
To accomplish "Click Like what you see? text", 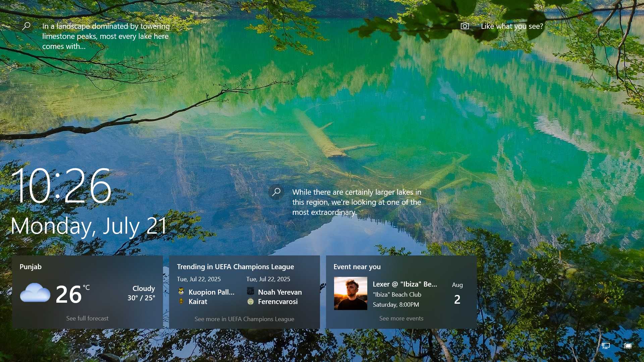I will pyautogui.click(x=512, y=26).
